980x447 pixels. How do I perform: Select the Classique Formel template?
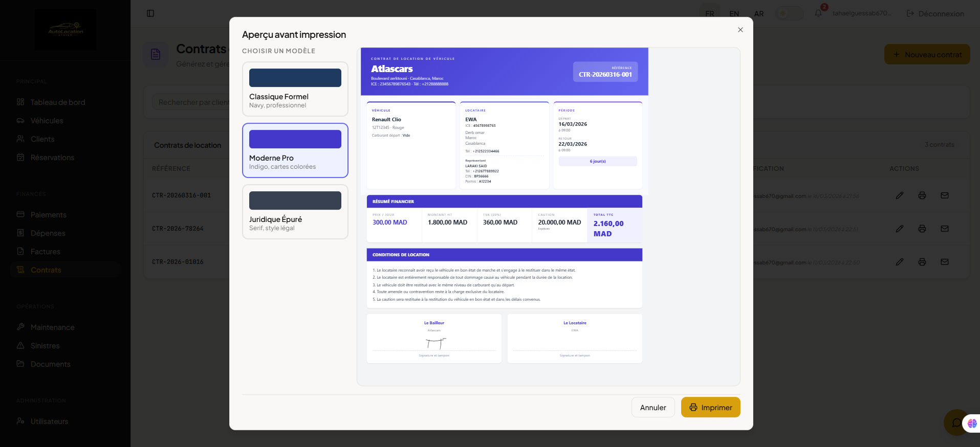coord(295,89)
